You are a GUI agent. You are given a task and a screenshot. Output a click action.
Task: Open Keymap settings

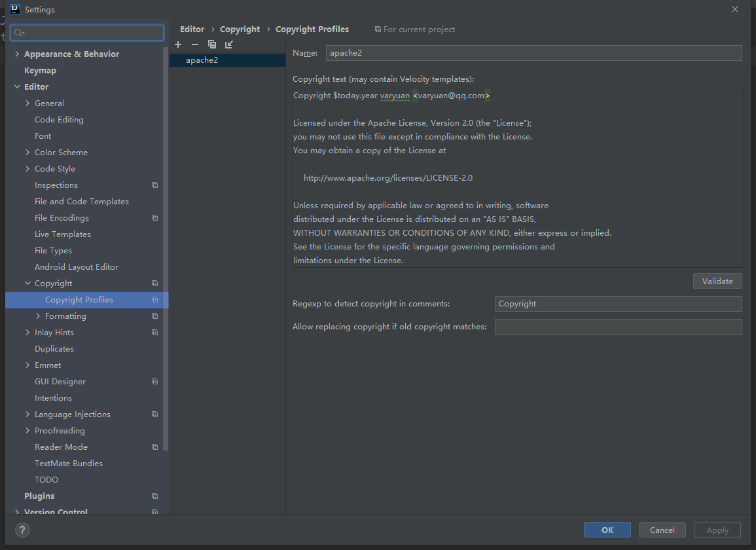click(40, 71)
